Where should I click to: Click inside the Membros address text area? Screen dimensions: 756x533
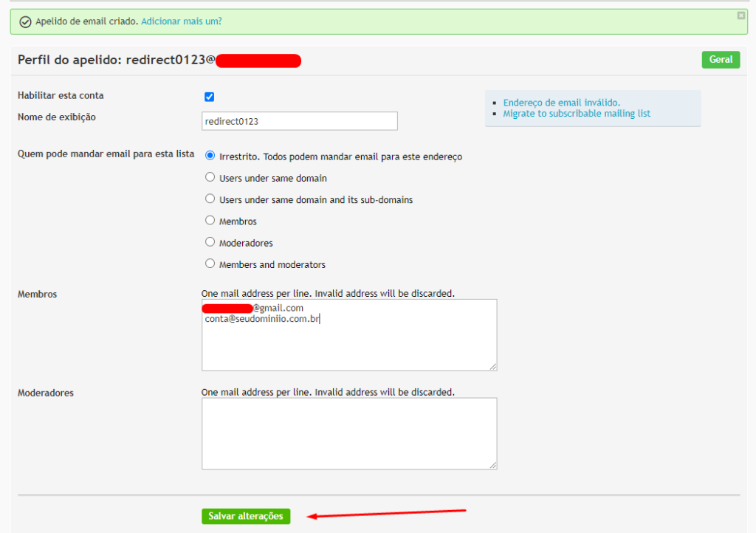(x=348, y=343)
